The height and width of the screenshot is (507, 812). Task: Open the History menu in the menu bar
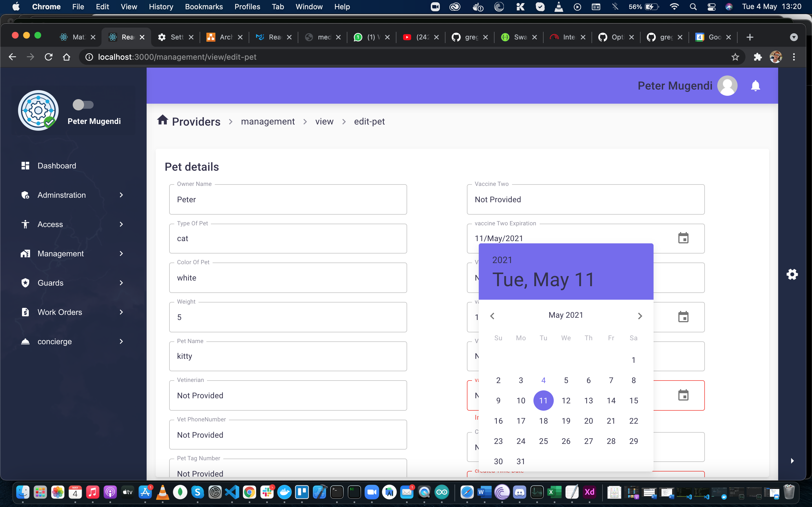tap(161, 6)
